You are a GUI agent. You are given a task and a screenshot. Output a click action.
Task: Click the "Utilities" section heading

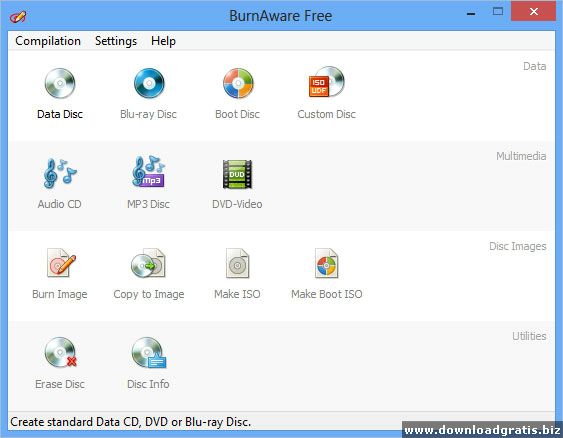(529, 336)
